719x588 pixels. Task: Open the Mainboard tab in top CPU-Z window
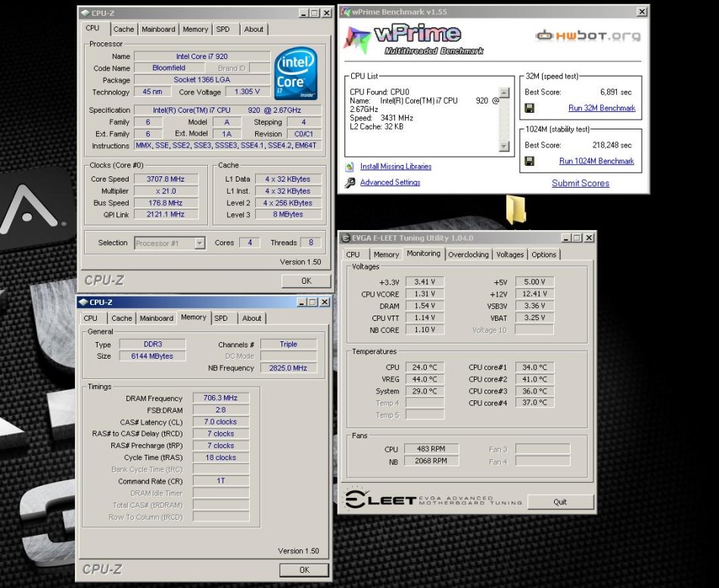click(158, 29)
